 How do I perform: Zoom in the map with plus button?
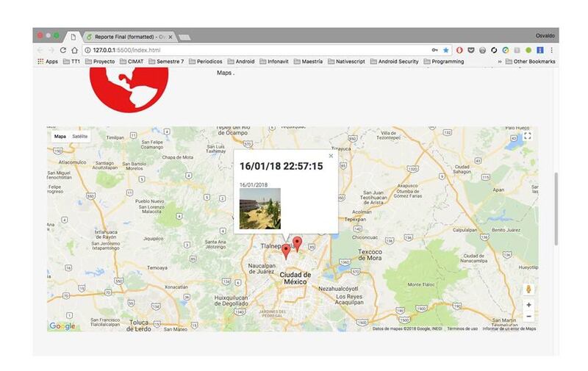click(x=528, y=305)
